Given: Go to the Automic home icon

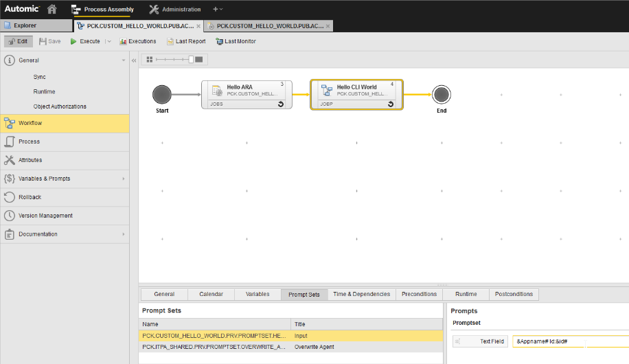Looking at the screenshot, I should 52,9.
